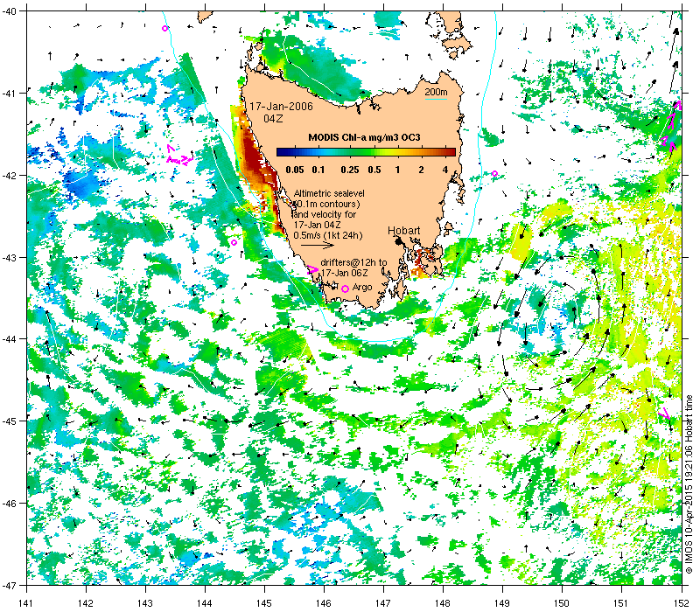Click longitude axis label '144'
This screenshot has width=700, height=612.
[205, 603]
